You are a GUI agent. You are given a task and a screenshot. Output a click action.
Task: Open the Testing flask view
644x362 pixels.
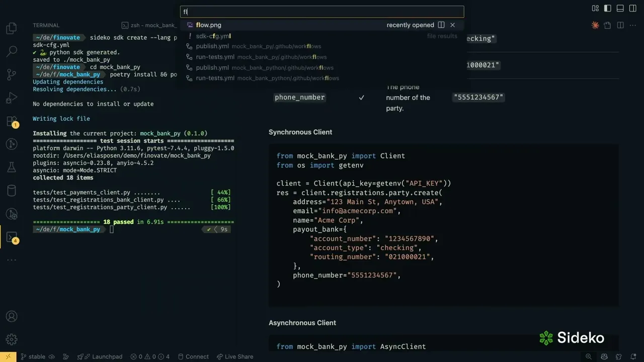pos(11,167)
